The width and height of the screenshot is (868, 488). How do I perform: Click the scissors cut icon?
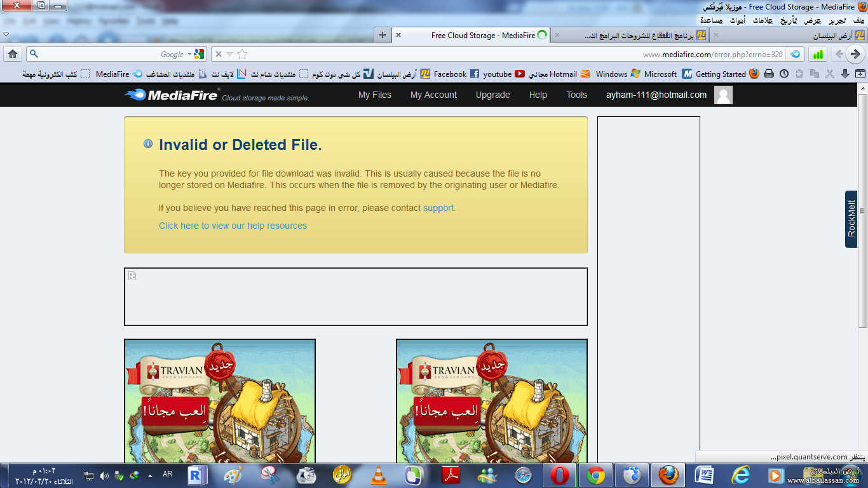point(830,74)
